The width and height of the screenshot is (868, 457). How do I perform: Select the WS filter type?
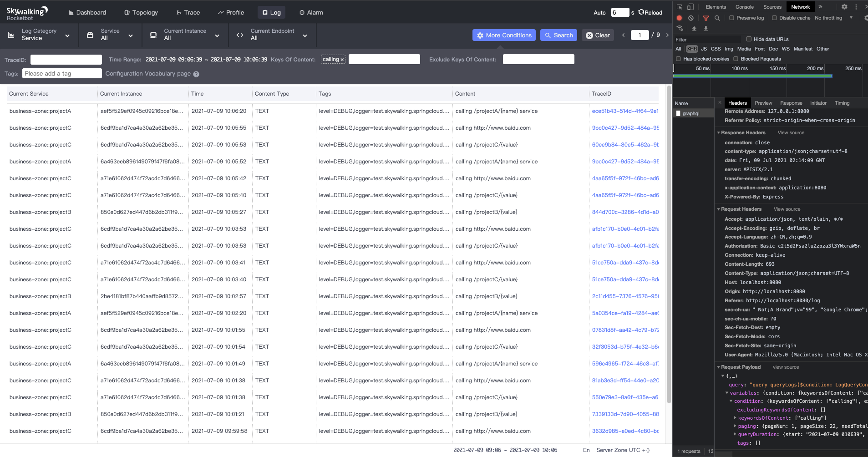[x=786, y=49]
